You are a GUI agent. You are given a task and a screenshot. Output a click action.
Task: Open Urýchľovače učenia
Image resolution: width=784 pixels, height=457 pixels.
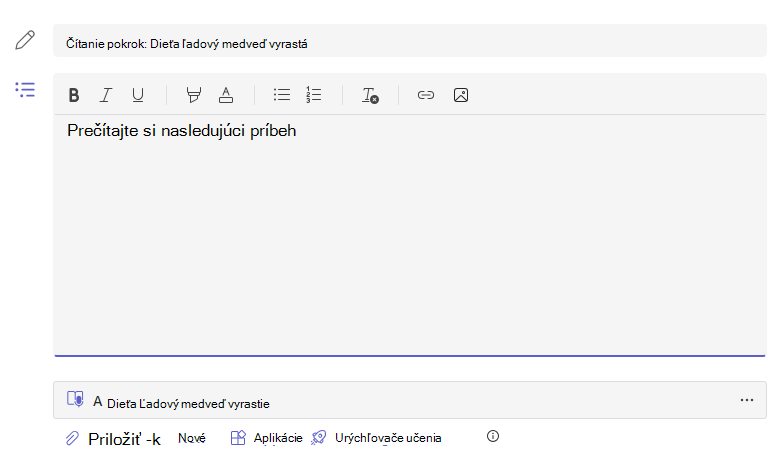(x=388, y=438)
